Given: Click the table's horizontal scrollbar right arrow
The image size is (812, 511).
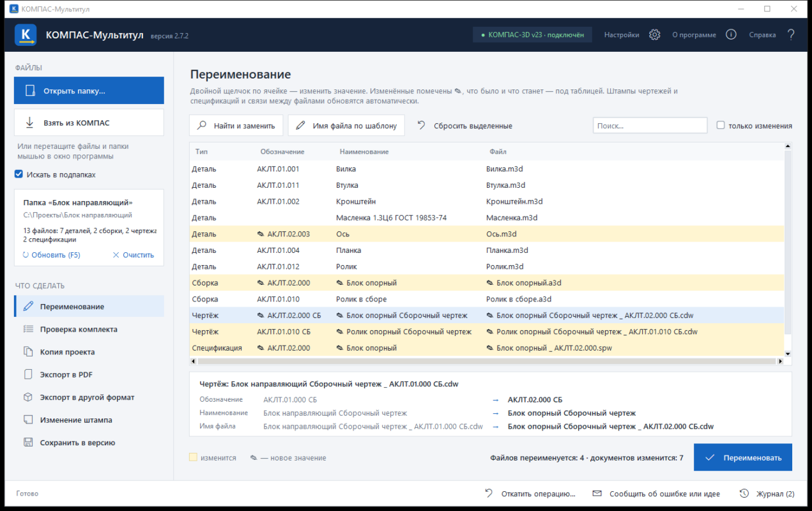Looking at the screenshot, I should point(780,362).
